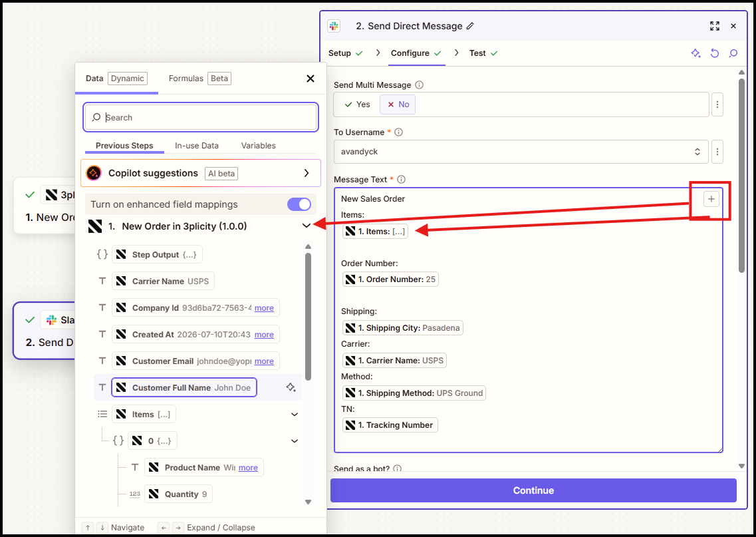Viewport: 756px width, 537px height.
Task: Open the Formulas Beta tab
Action: point(199,78)
